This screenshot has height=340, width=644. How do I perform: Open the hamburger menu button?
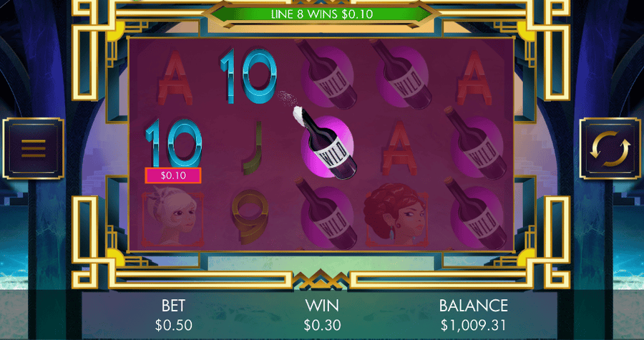coord(33,148)
